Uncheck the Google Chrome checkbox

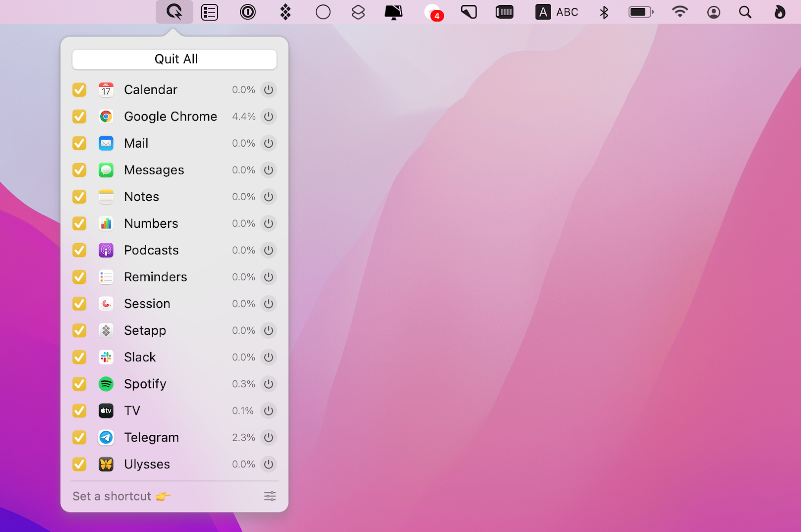pos(79,117)
